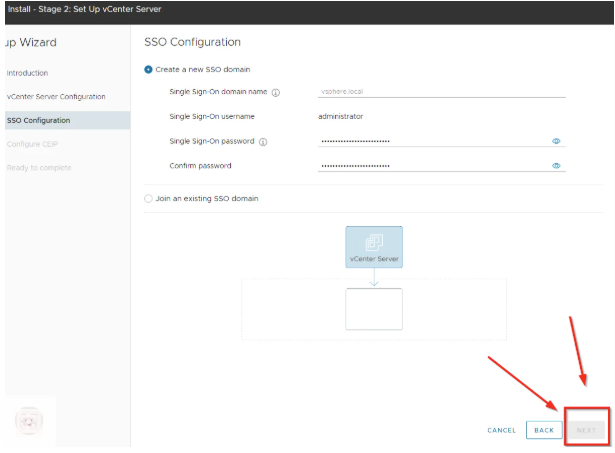Viewport: 615px width, 453px height.
Task: Click the empty box below vCenter Server
Action: coord(374,309)
